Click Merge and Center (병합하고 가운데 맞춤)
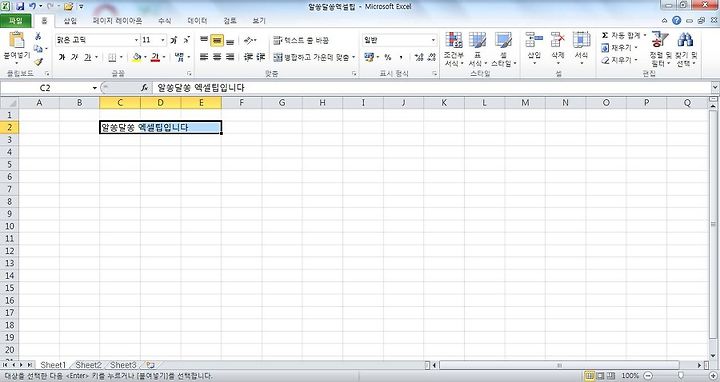Screen dimensions: 720x382 pos(311,57)
